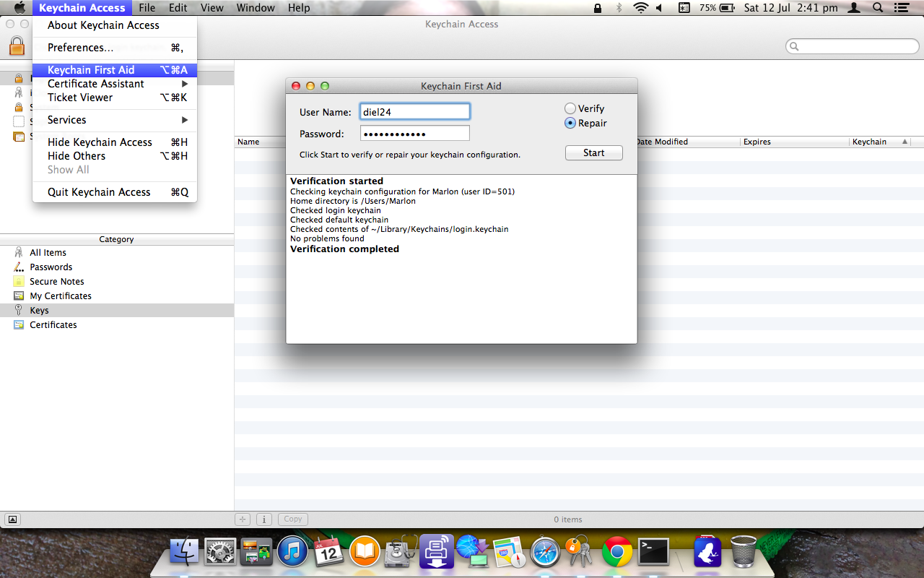Open Safari from the Dock
924x578 pixels.
click(x=545, y=553)
